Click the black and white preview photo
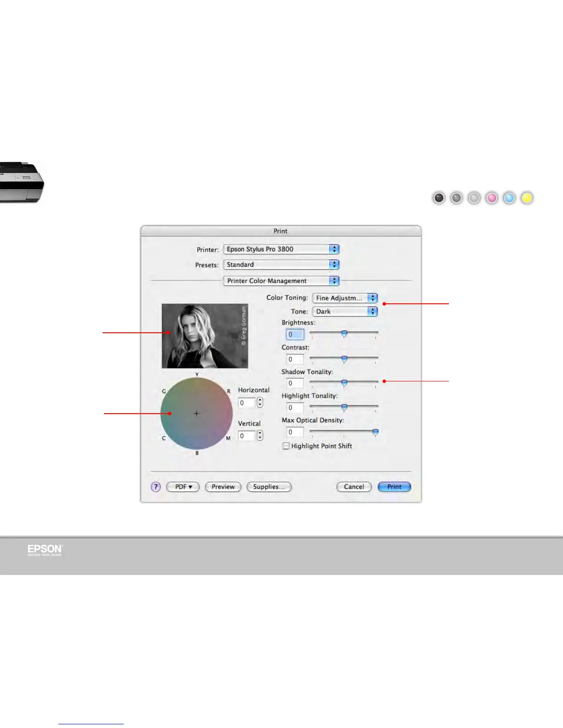Screen dimensions: 563x728 205,336
